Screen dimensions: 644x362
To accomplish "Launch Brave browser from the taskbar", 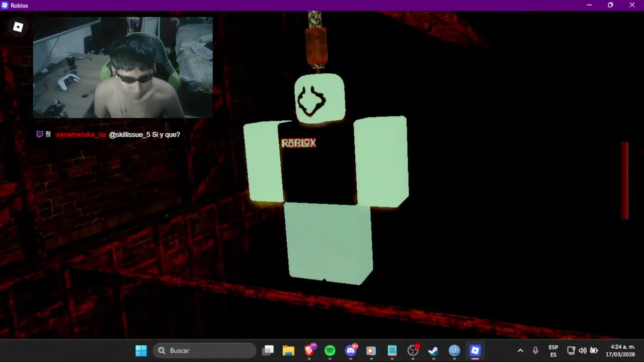I will tap(309, 350).
